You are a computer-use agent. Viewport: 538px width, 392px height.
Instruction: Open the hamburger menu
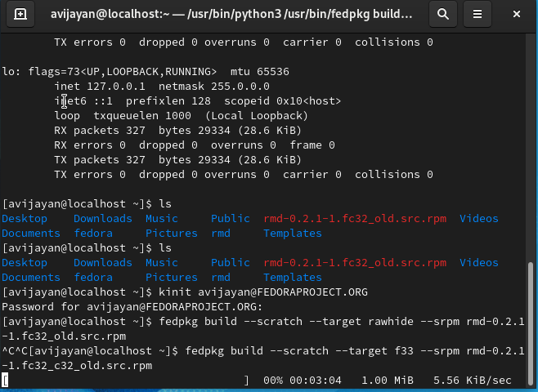477,14
